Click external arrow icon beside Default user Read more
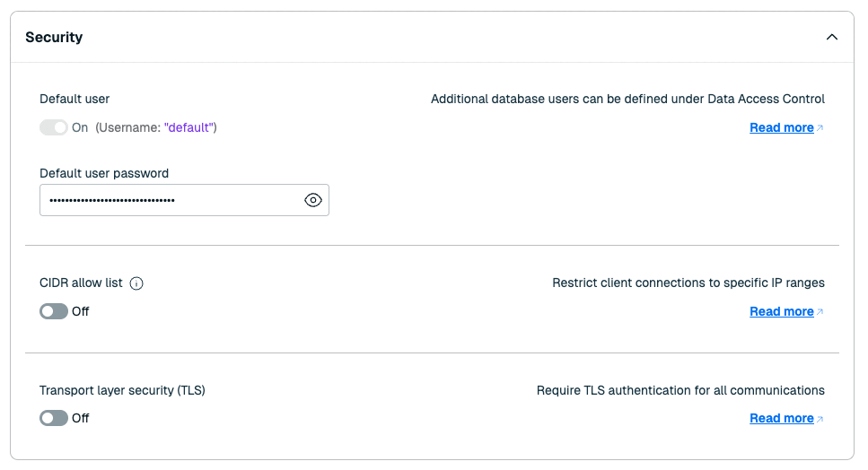Viewport: 868px width, 470px height. 820,128
